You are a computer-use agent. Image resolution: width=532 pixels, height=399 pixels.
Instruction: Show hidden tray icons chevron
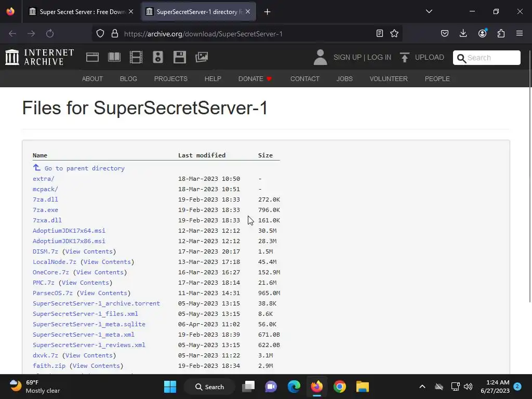(422, 387)
